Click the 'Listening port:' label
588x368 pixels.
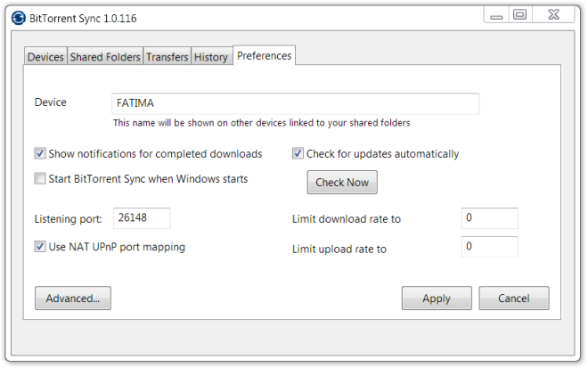pos(69,219)
